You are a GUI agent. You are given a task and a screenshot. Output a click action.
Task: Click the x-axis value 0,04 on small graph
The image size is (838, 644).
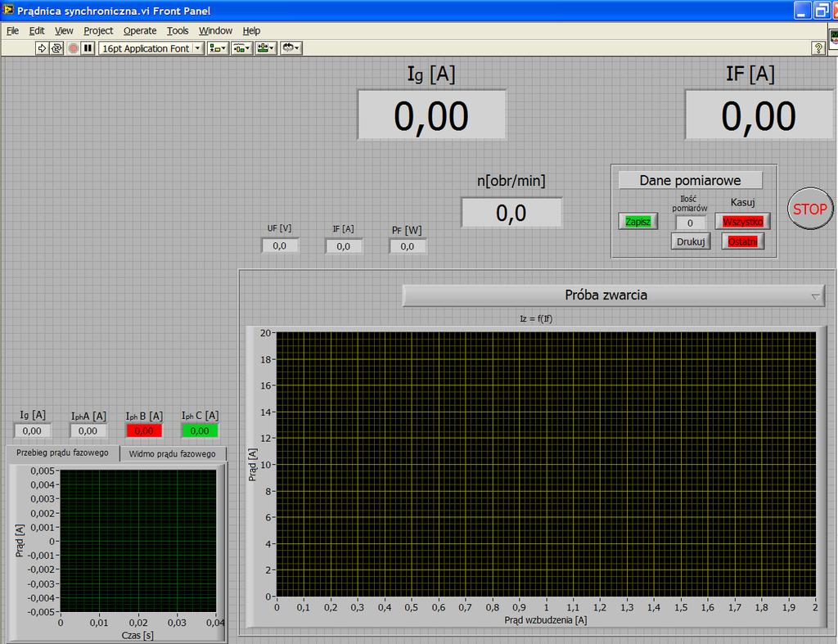coord(215,623)
